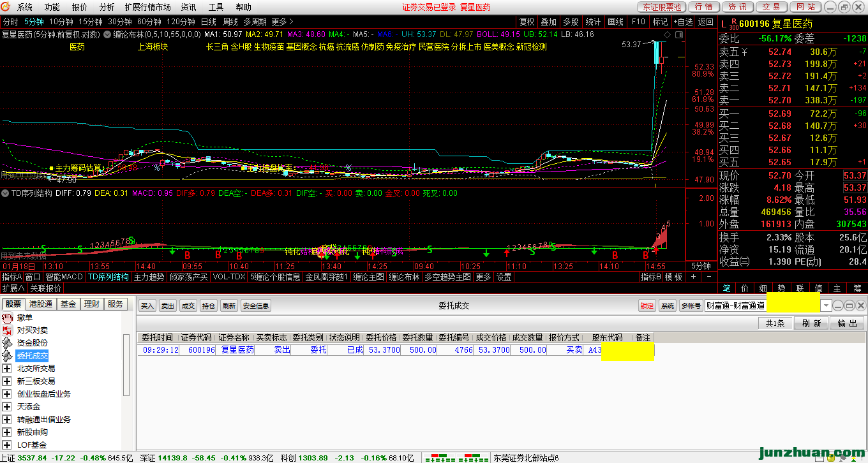Click the 持仓 button
Screen dimensions: 868x463
(x=209, y=306)
